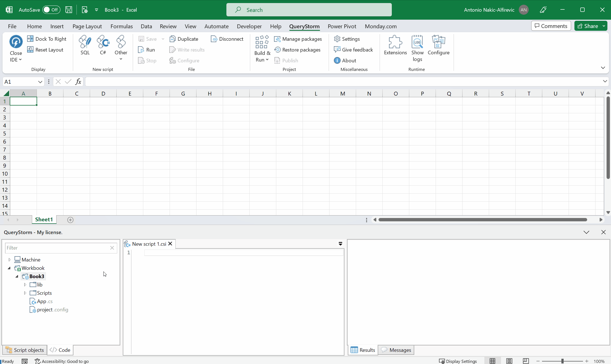Select the QueryStorm ribbon tab
611x364 pixels.
[x=304, y=26]
